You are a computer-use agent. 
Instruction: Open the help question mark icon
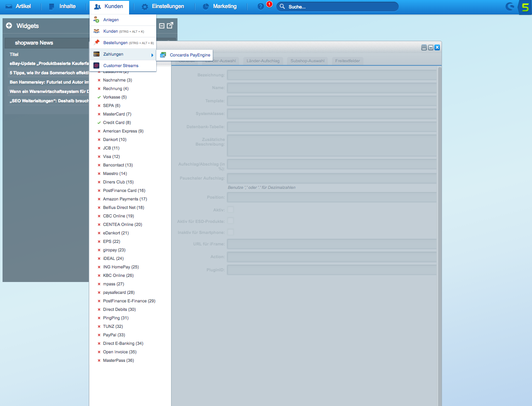[261, 7]
